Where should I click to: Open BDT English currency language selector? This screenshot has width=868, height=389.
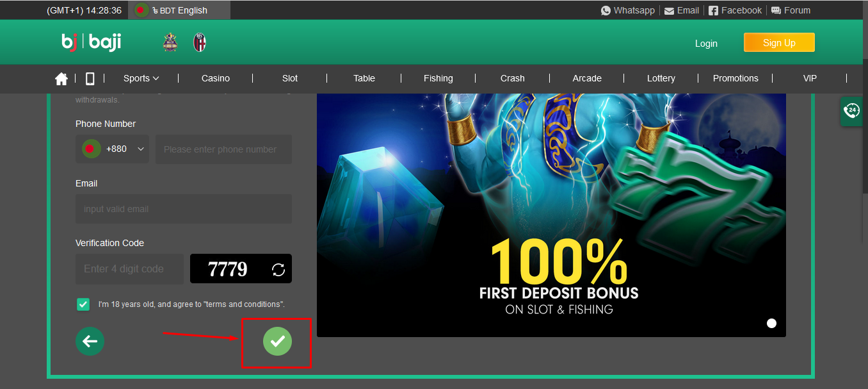tap(179, 10)
